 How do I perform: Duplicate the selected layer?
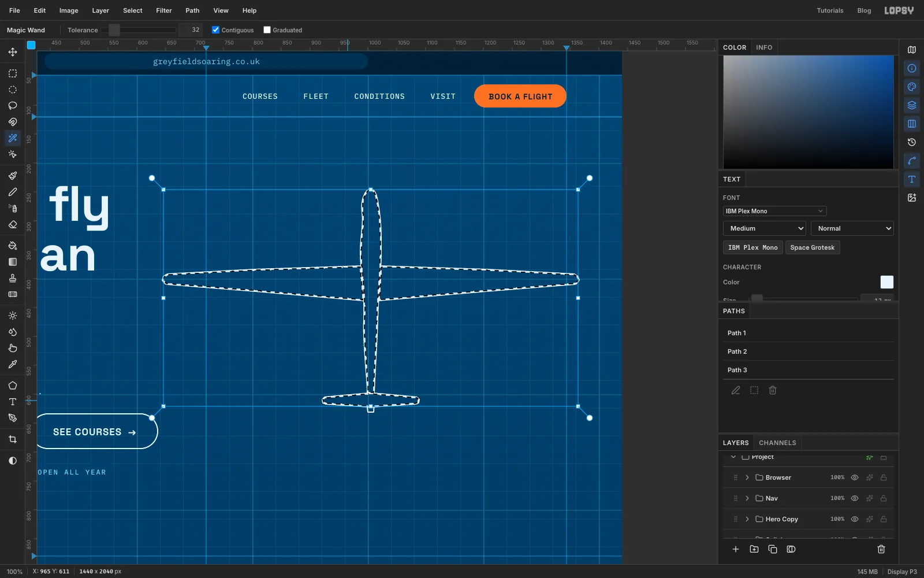[x=773, y=549]
